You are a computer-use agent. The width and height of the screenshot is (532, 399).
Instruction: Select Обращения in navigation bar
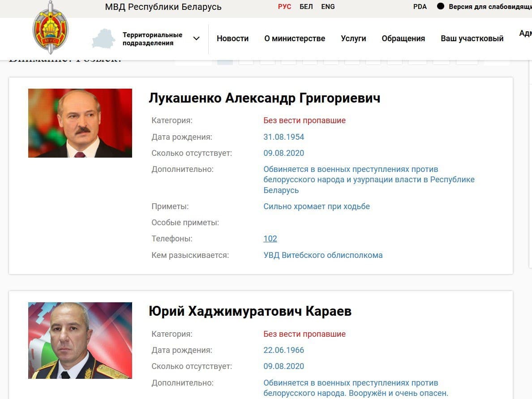click(403, 39)
